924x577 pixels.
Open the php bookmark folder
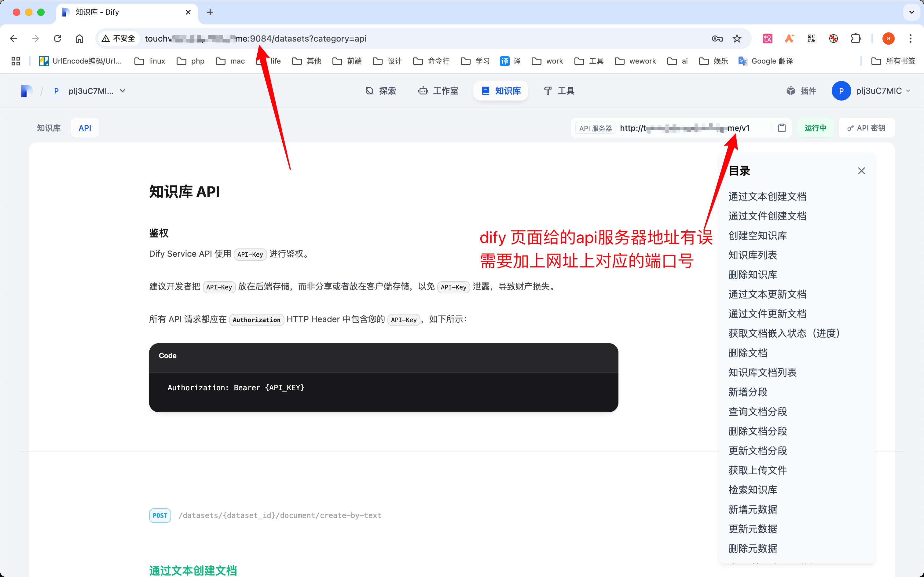(190, 61)
